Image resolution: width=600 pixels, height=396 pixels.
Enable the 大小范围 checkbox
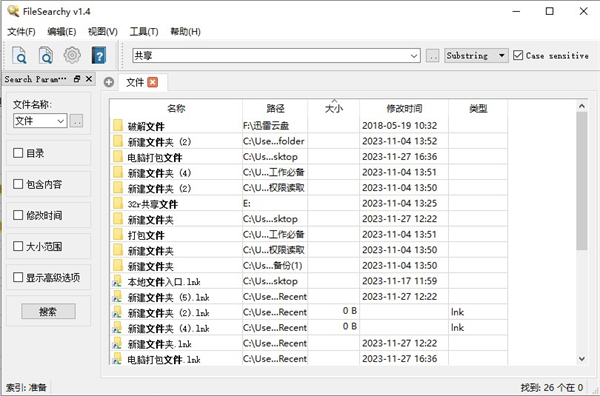tap(18, 246)
